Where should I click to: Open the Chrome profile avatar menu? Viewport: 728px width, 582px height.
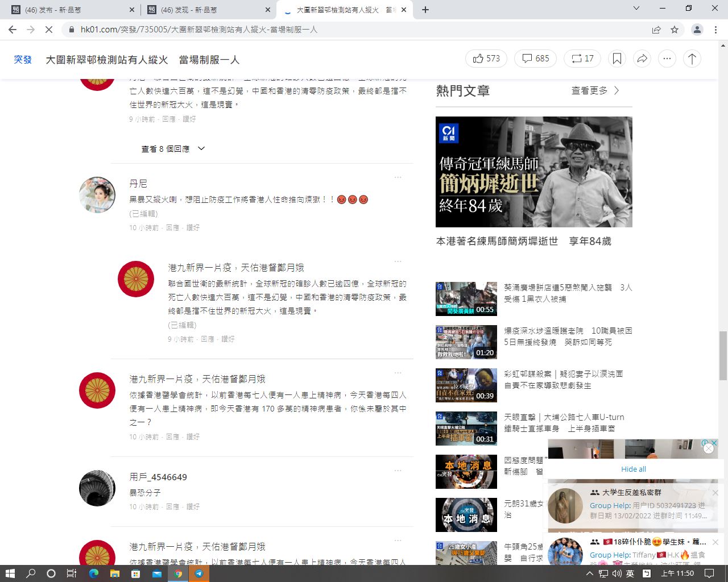click(697, 30)
